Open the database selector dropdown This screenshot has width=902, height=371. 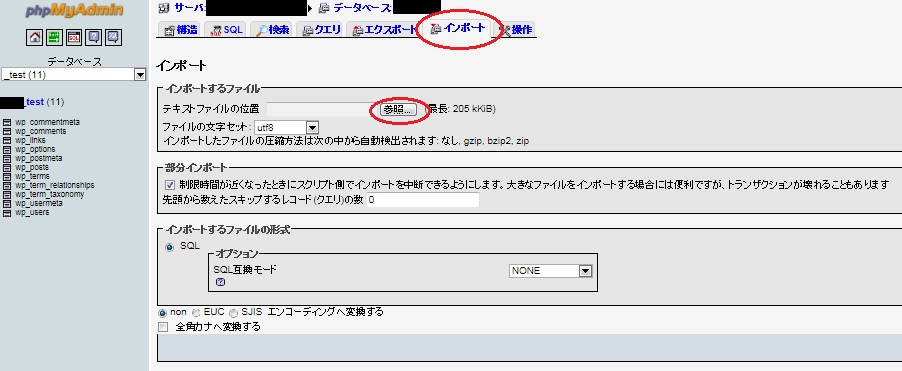[74, 75]
